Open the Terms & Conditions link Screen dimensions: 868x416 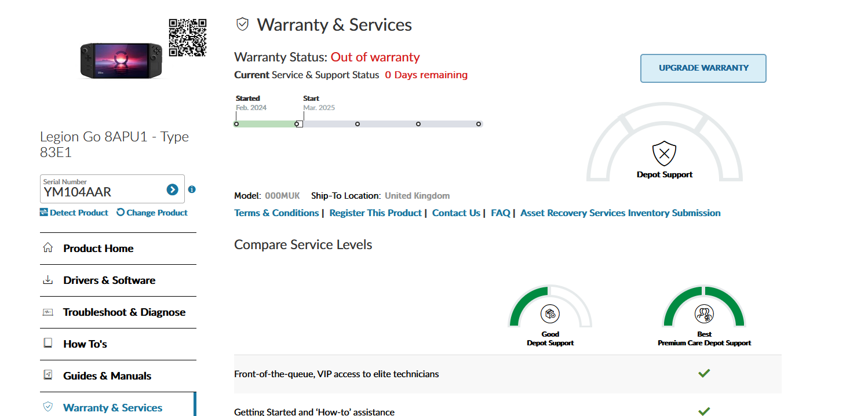(x=276, y=213)
